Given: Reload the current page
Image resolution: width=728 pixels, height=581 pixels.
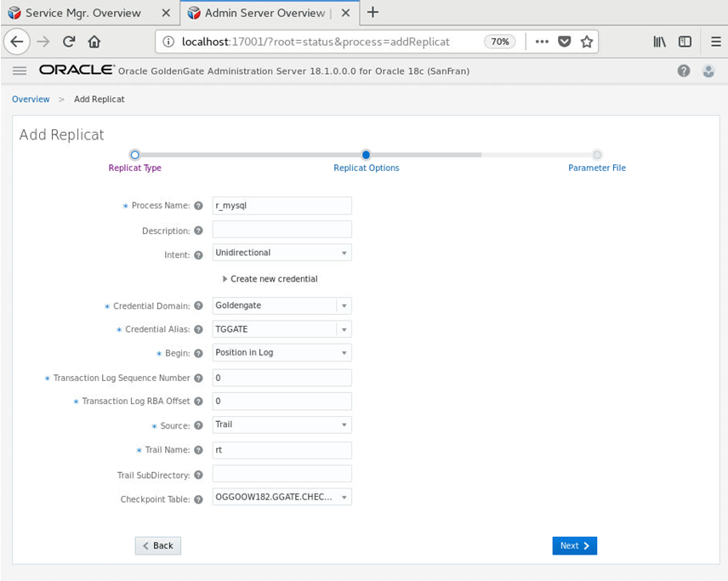Looking at the screenshot, I should pyautogui.click(x=69, y=42).
